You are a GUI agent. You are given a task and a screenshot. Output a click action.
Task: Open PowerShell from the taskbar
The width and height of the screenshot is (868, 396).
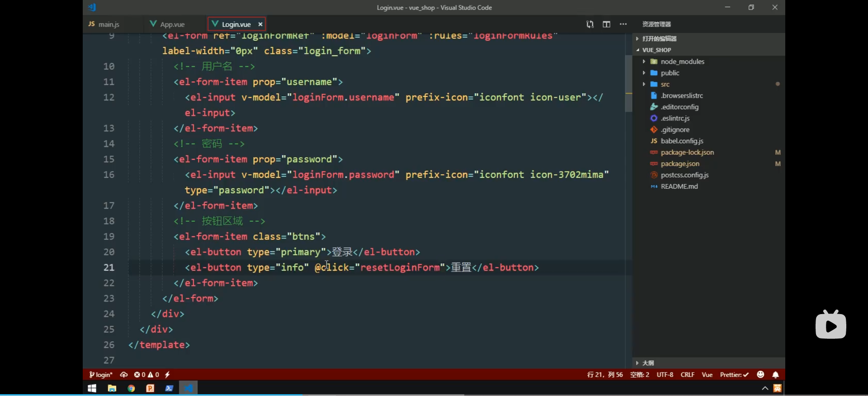[x=169, y=388]
